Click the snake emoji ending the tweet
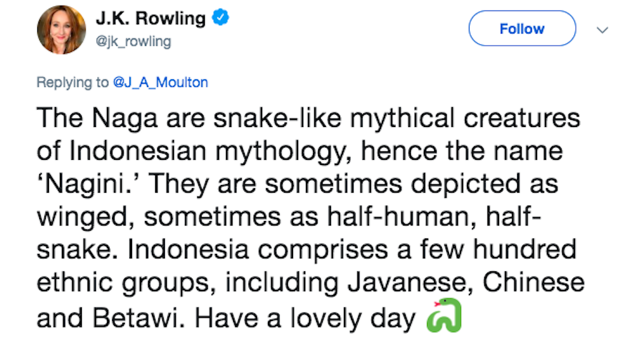This screenshot has height=348, width=644. pos(444,316)
